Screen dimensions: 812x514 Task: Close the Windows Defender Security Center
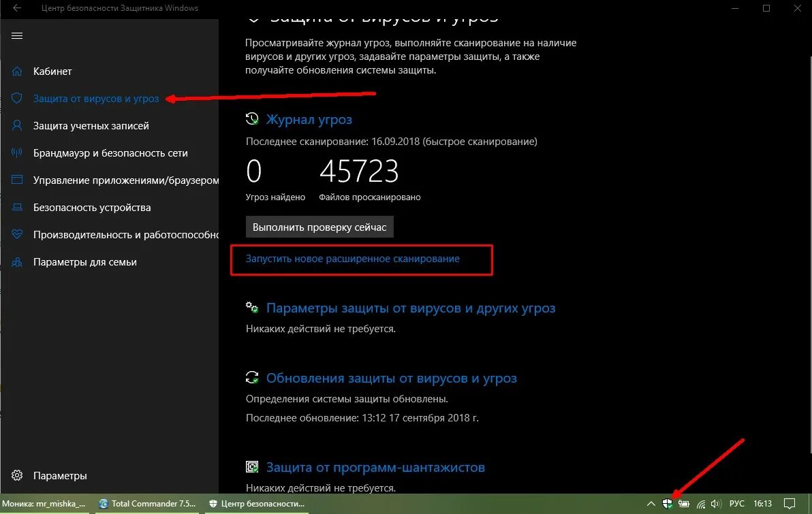(798, 7)
